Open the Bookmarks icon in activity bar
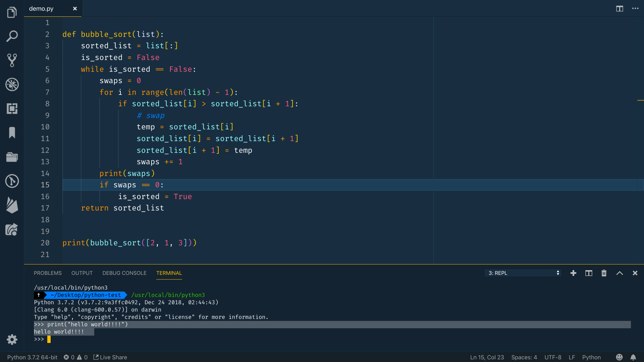 tap(12, 133)
